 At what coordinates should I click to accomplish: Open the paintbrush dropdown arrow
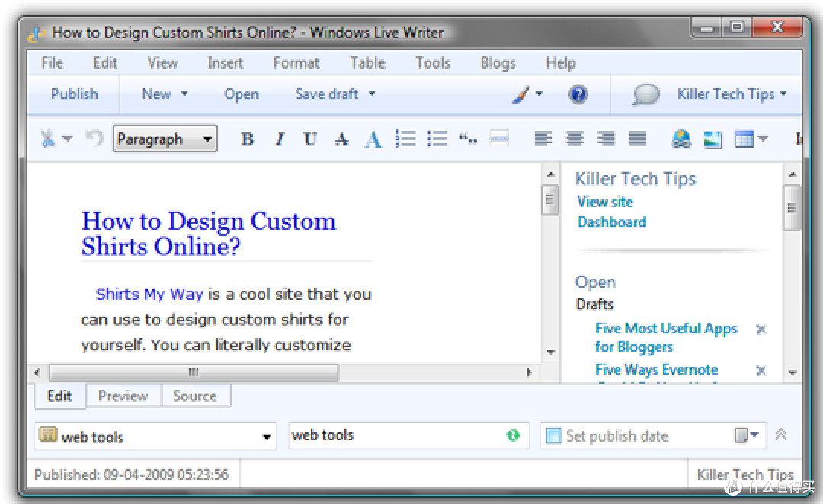pyautogui.click(x=539, y=94)
